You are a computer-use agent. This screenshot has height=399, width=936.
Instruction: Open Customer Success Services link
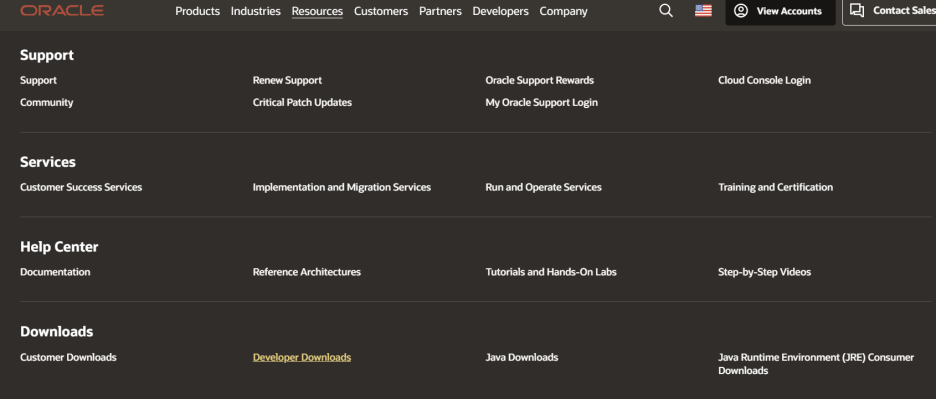pos(81,187)
